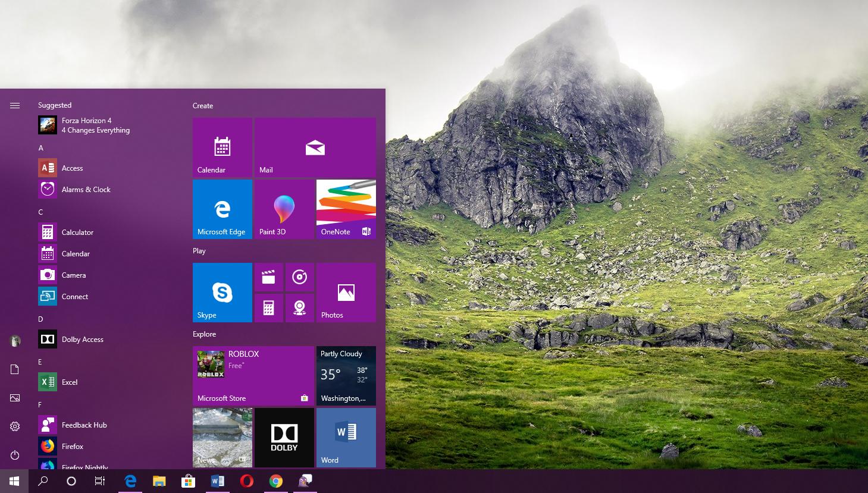
Task: Open Microsoft Store from taskbar
Action: tap(188, 481)
